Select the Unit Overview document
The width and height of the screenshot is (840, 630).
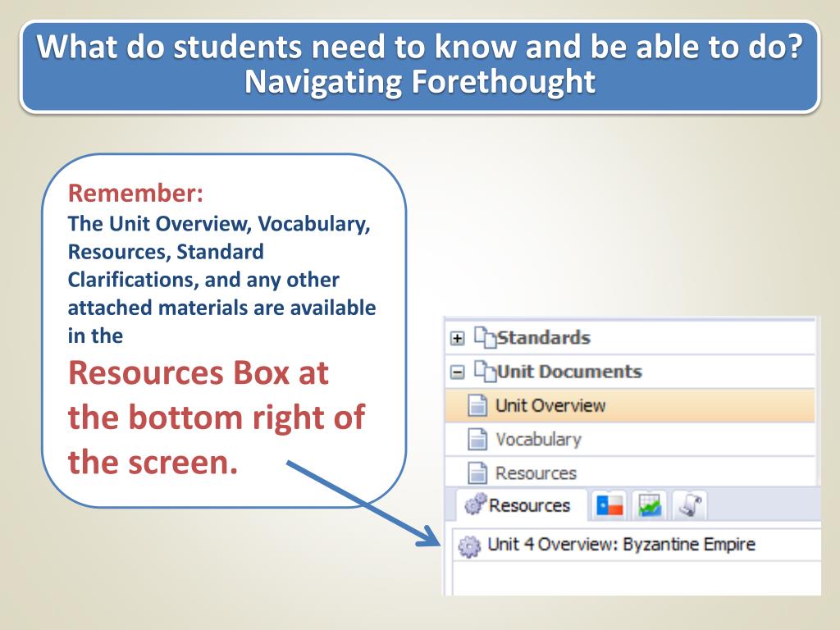pos(629,405)
